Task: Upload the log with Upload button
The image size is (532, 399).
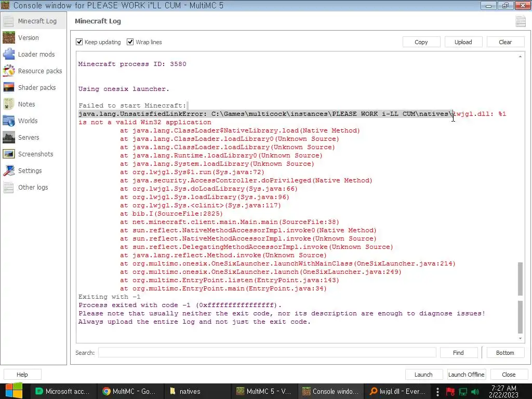Action: point(463,42)
